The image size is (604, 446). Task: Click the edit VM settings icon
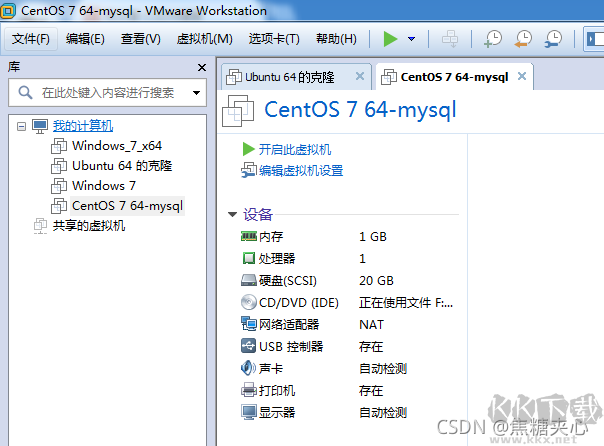(249, 170)
